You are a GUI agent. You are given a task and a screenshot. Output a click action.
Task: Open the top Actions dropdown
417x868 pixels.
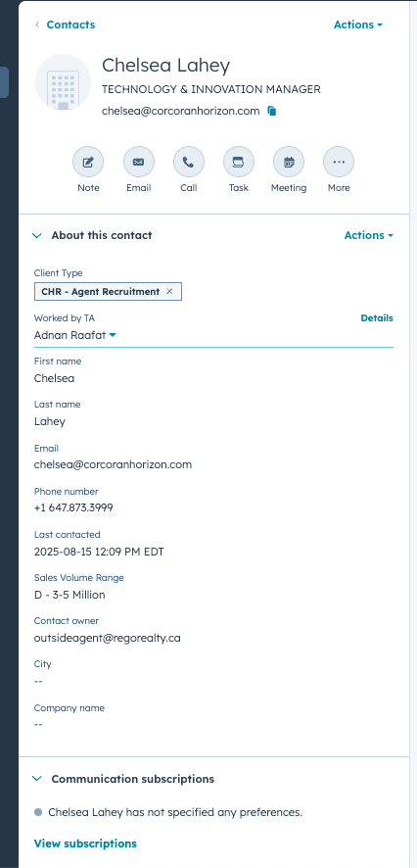click(358, 24)
